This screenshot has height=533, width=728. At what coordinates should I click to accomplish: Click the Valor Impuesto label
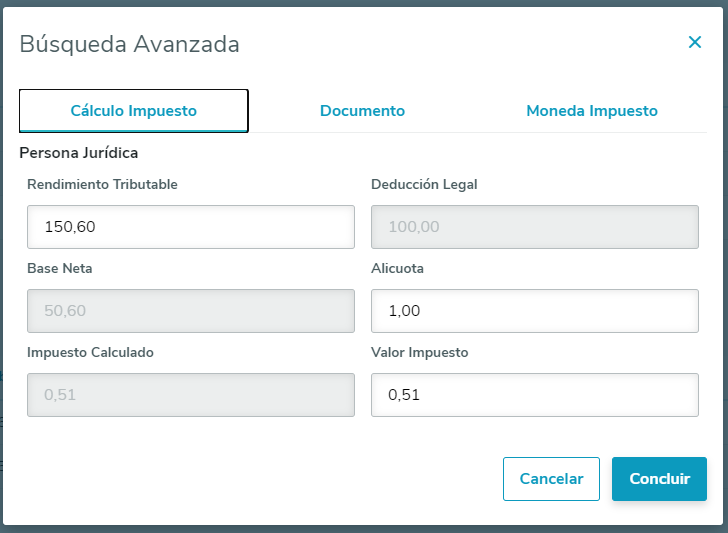tap(420, 352)
